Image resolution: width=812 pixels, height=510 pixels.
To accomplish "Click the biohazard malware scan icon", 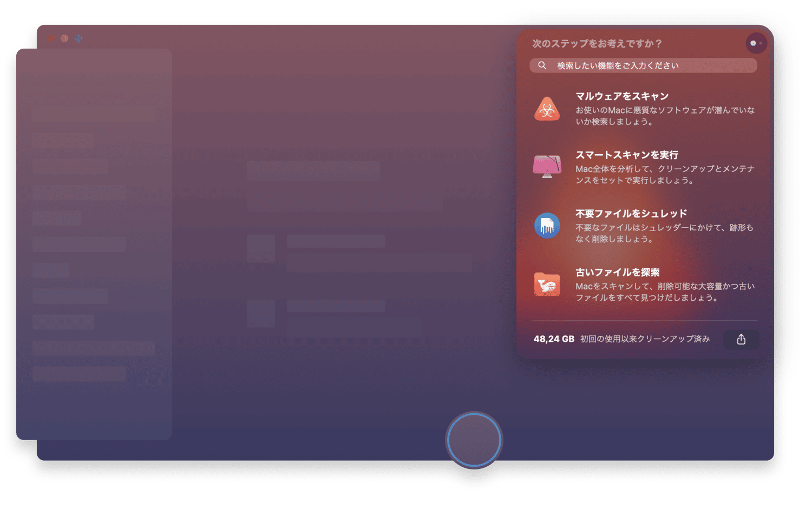I will [547, 109].
